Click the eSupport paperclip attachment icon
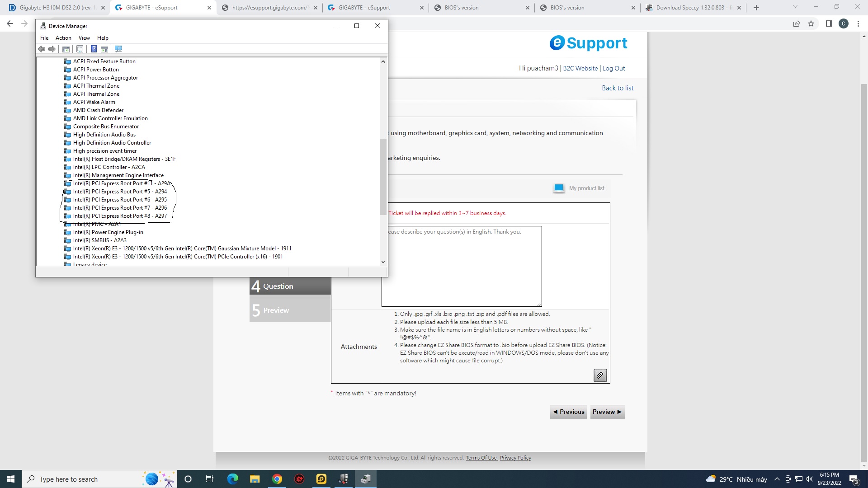Viewport: 868px width, 488px height. [601, 375]
